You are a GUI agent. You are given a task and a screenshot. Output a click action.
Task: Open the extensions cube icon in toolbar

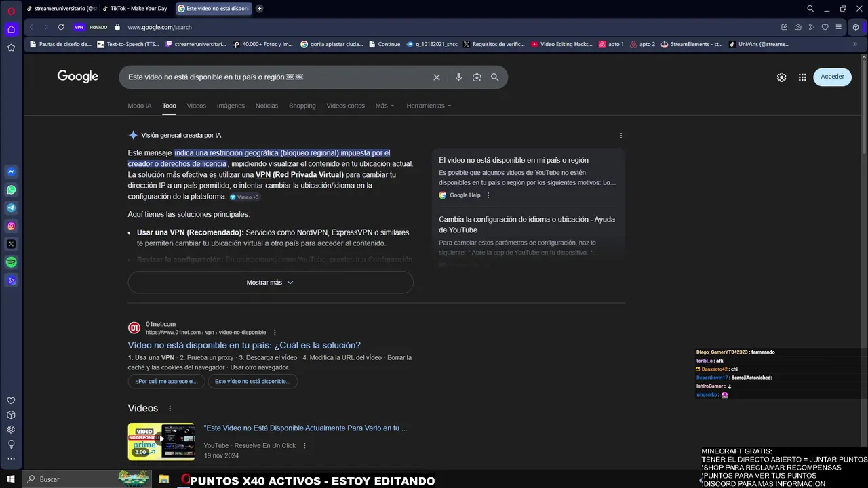tap(856, 27)
